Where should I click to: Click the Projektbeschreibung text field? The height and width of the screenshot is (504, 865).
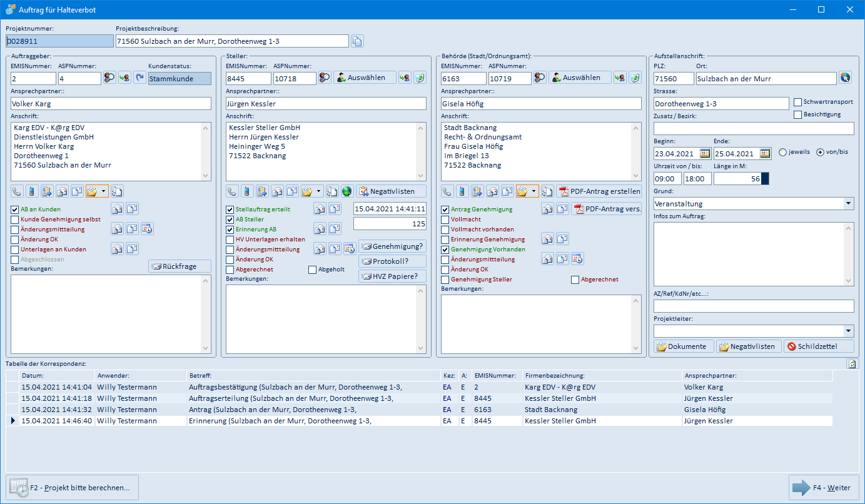(x=232, y=41)
